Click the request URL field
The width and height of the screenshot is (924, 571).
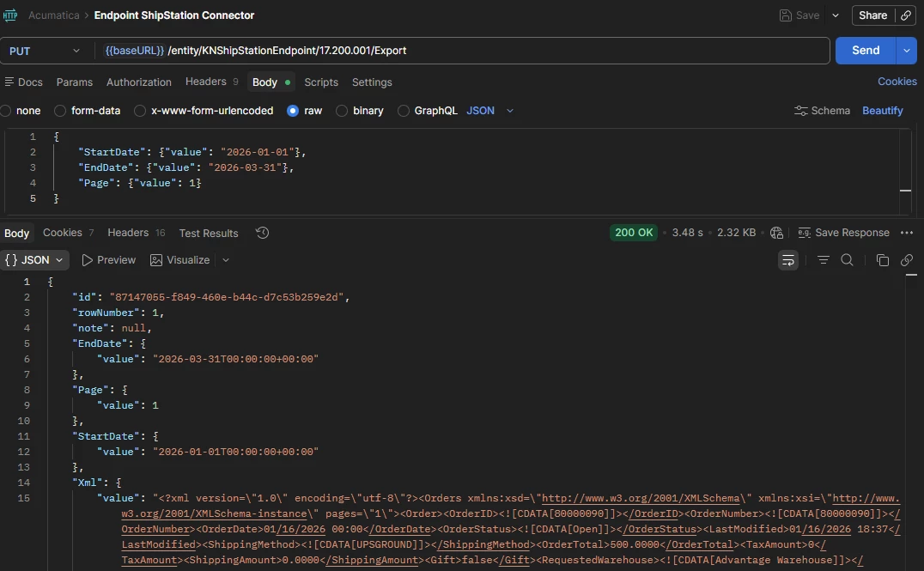click(x=462, y=51)
